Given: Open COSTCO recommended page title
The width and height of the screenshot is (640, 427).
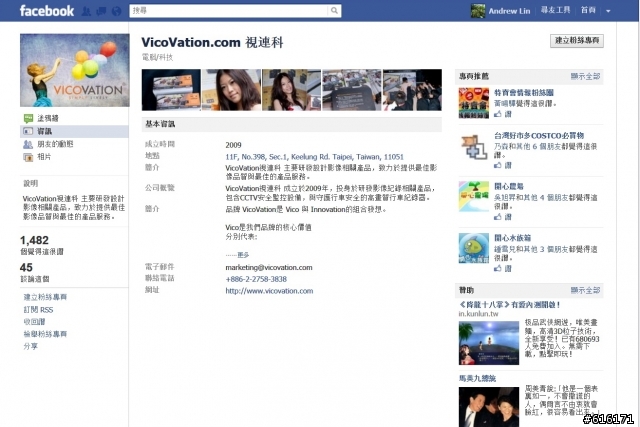Looking at the screenshot, I should (539, 136).
